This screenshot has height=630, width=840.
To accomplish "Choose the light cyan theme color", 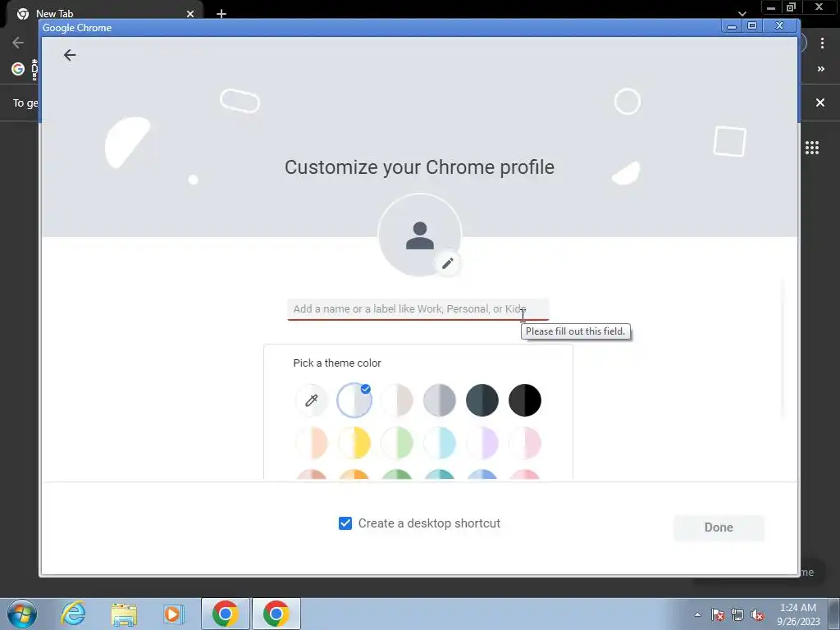I will click(x=440, y=443).
